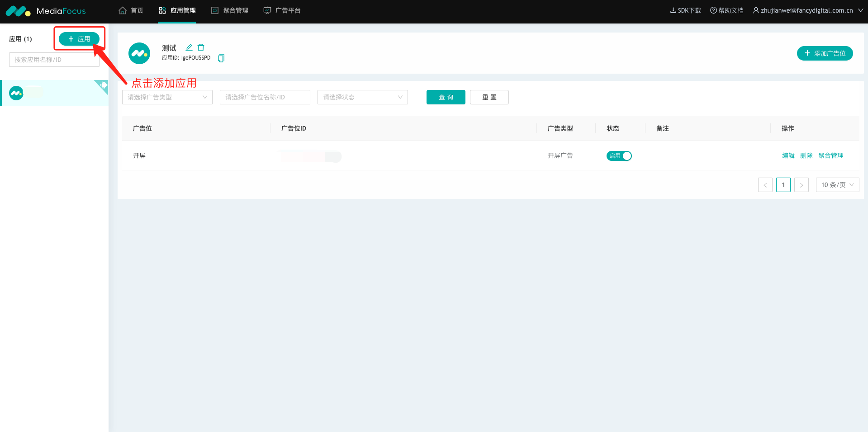Open the 广告平台 nav tab
The image size is (868, 432).
(282, 10)
